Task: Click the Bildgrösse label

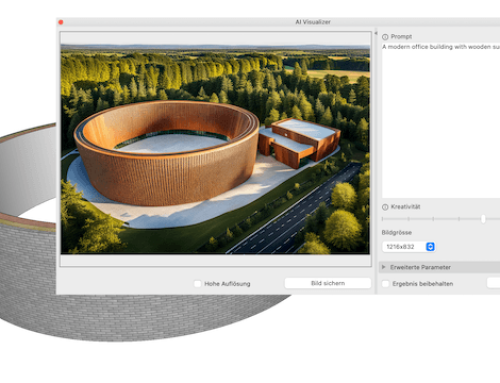Action: pos(397,232)
